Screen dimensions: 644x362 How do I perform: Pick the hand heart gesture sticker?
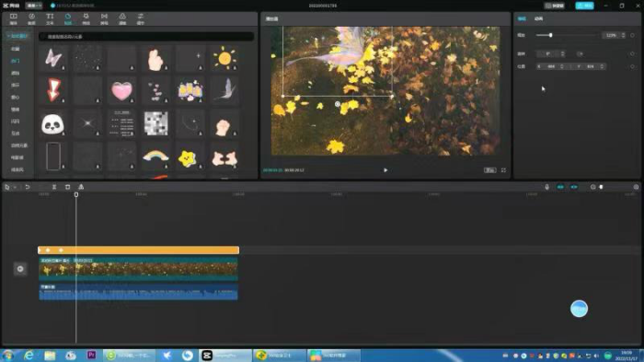[224, 158]
